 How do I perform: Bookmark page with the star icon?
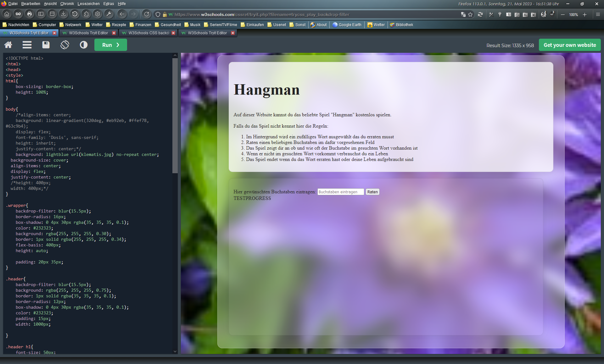(x=470, y=14)
